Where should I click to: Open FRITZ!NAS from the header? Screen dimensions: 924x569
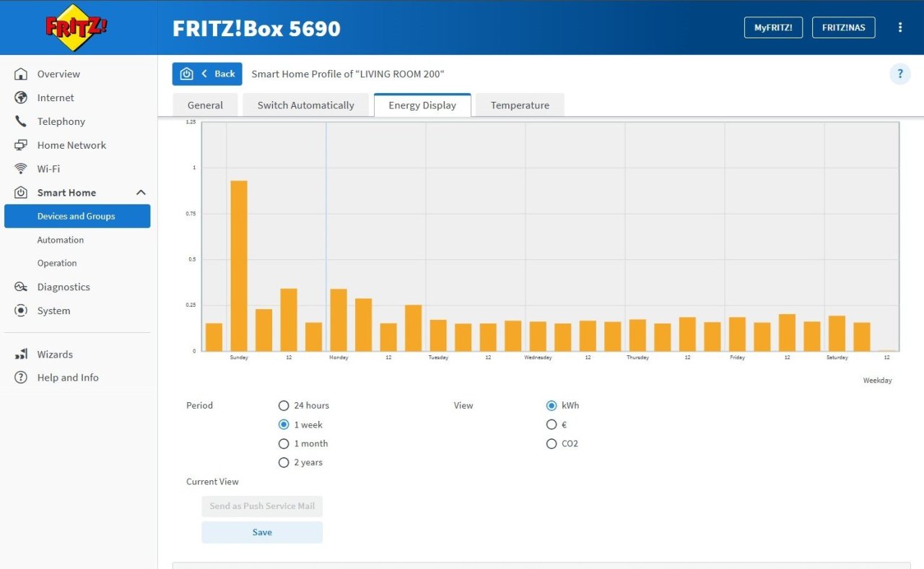pos(844,27)
